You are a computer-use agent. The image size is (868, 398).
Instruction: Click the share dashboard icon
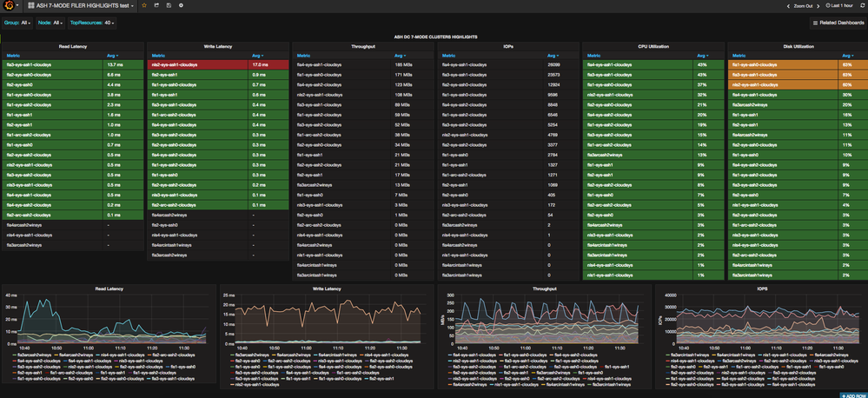[x=156, y=5]
